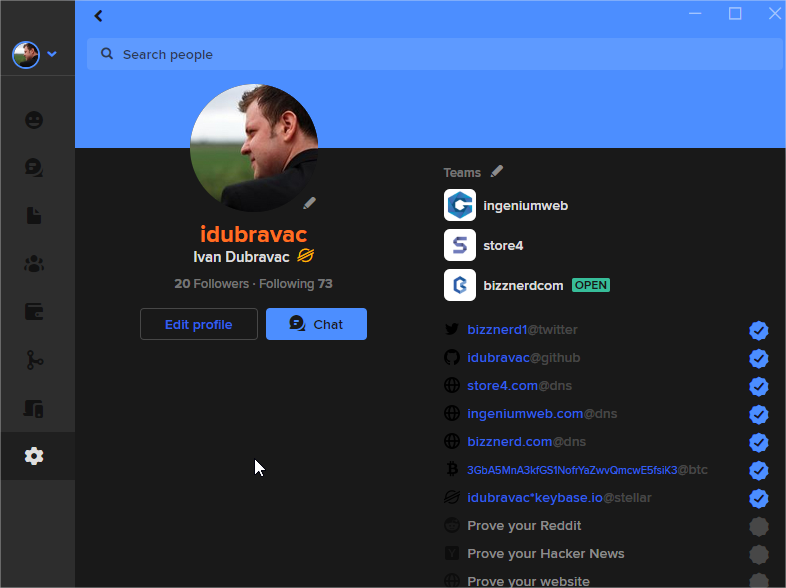786x588 pixels.
Task: Edit the profile picture with the pencil
Action: [x=309, y=203]
